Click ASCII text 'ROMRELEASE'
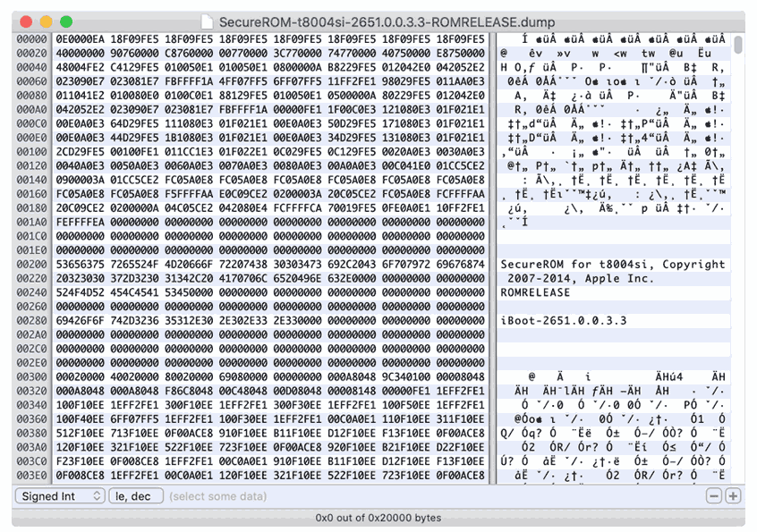This screenshot has height=532, width=757. [x=535, y=292]
